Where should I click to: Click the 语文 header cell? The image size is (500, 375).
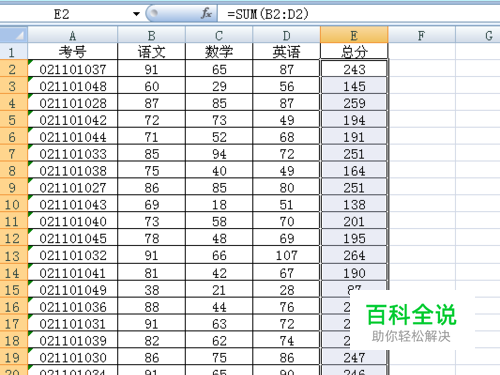click(x=152, y=52)
